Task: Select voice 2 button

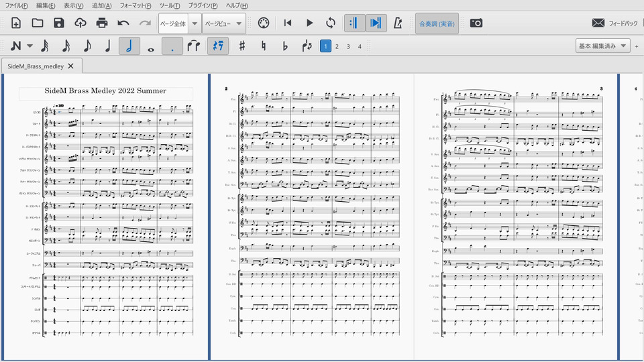Action: click(337, 46)
